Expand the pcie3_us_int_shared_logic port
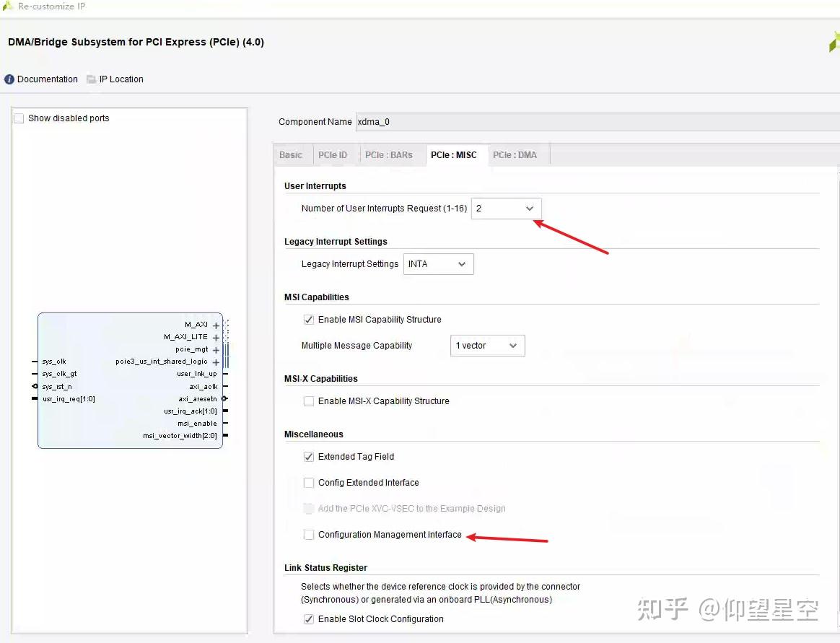Screen dimensions: 840x643 (x=215, y=362)
